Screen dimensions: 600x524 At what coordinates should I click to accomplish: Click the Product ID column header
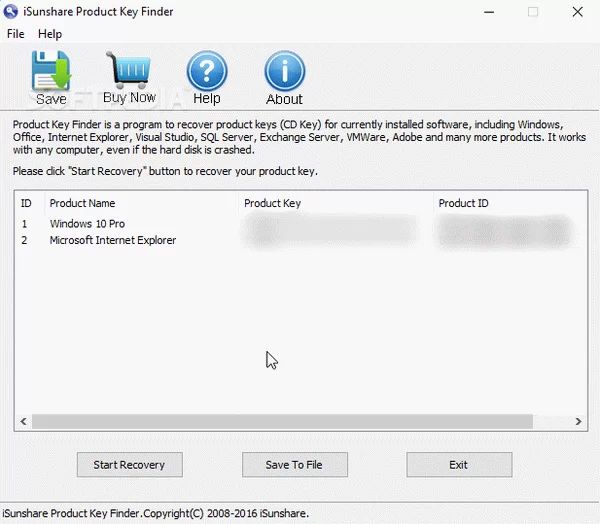(x=463, y=203)
